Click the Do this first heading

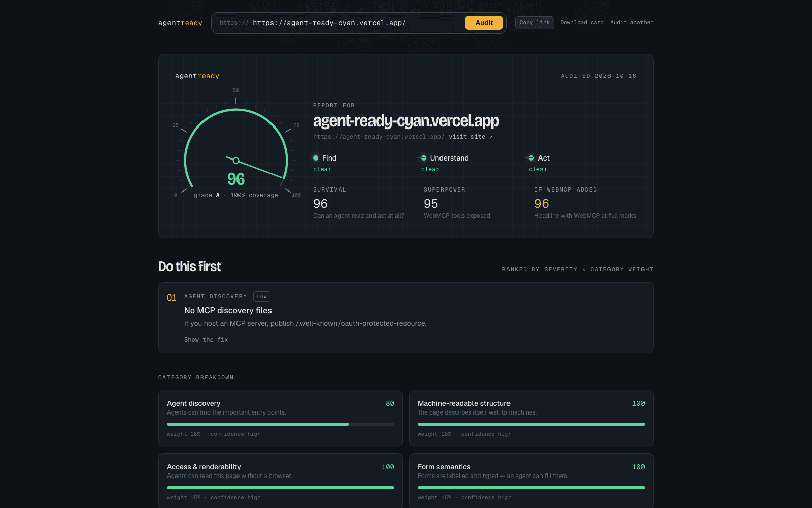[189, 267]
